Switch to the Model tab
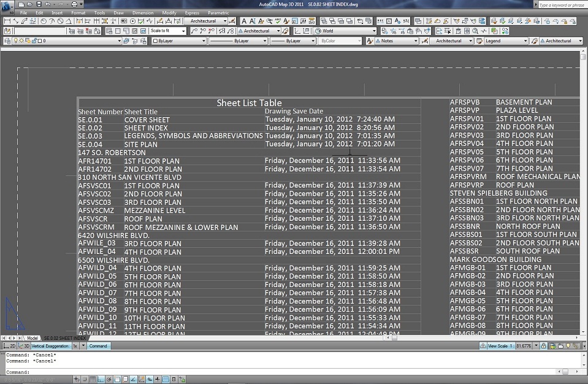 (32, 338)
